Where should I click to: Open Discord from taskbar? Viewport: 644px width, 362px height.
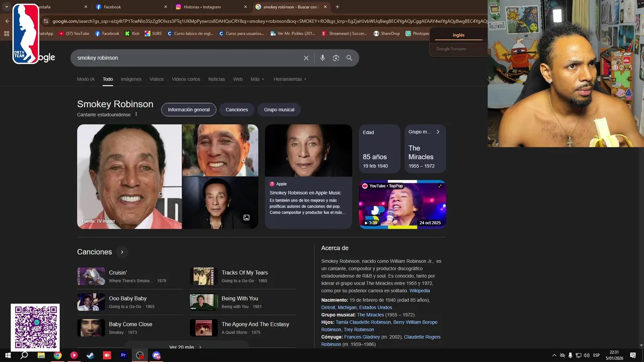tap(156, 355)
